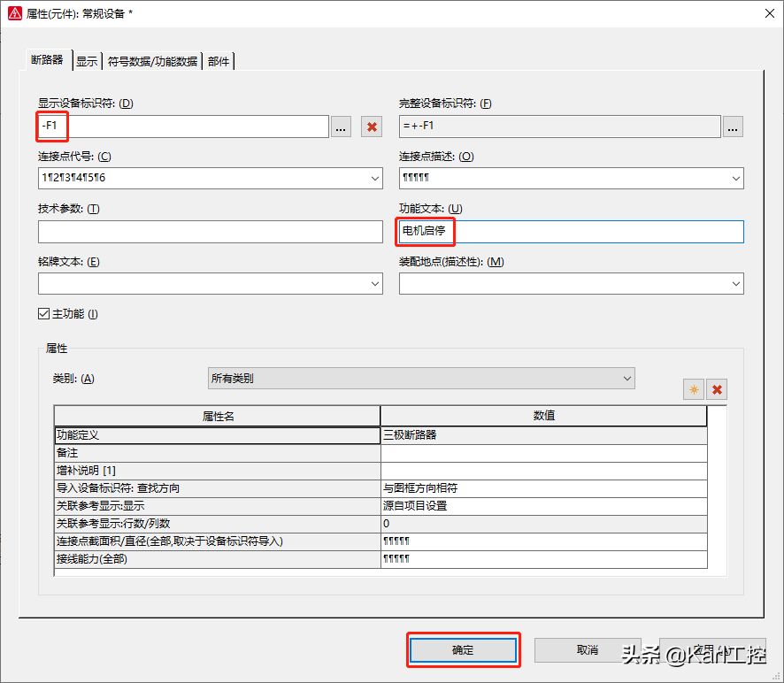The height and width of the screenshot is (683, 784).
Task: Toggle the 主功能 checkbox
Action: (43, 313)
